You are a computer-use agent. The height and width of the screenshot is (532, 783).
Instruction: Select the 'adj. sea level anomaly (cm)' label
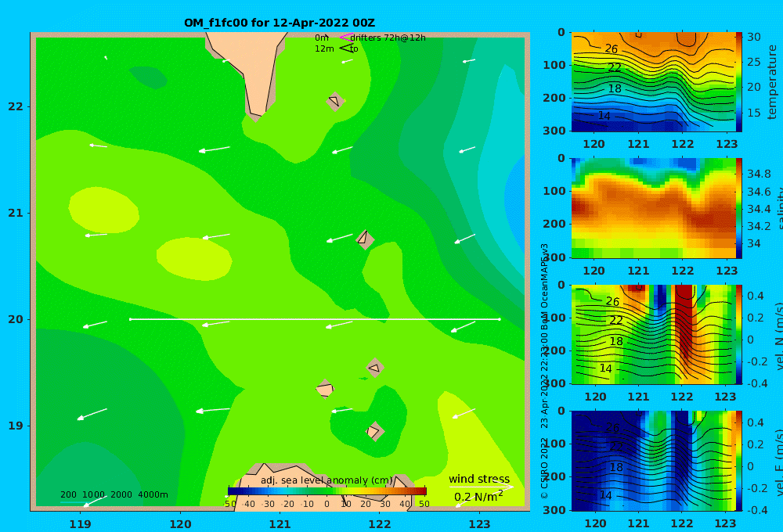point(327,480)
